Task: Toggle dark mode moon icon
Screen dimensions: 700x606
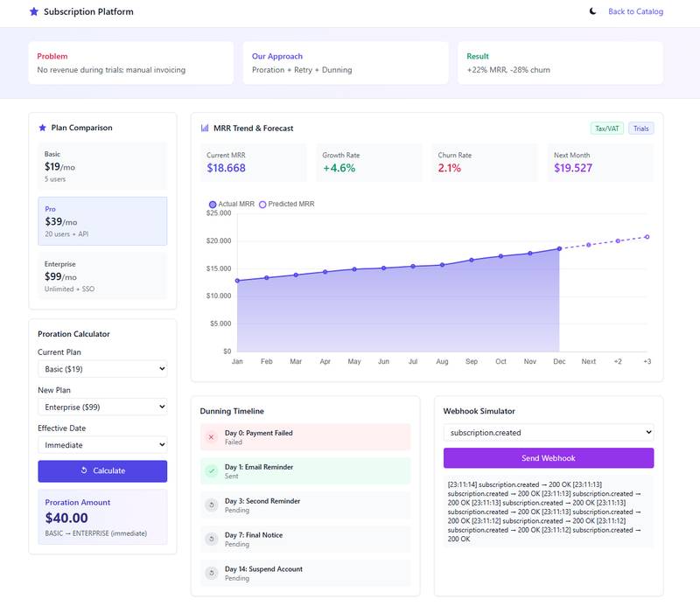Action: pyautogui.click(x=592, y=11)
